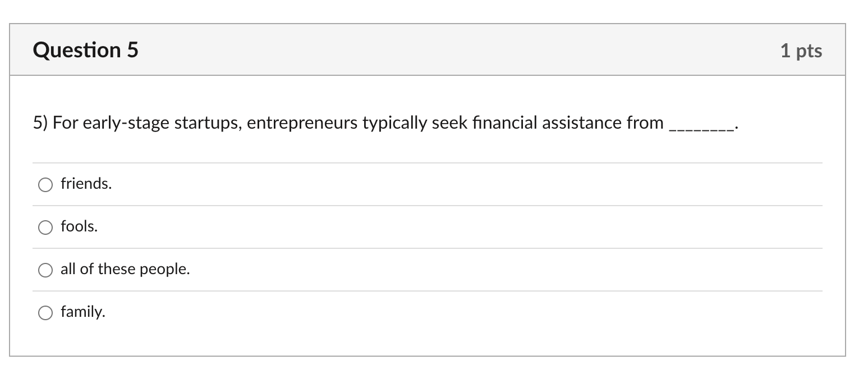
Task: Click empty space in the gray question header bar
Action: click(449, 50)
